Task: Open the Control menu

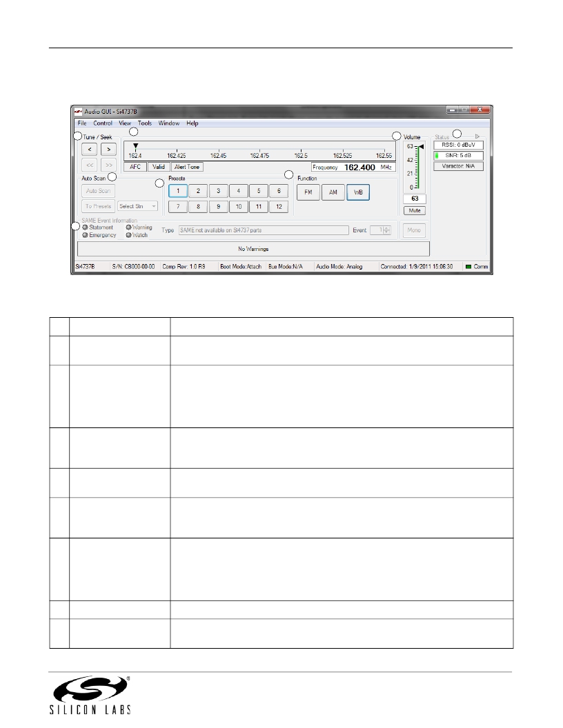Action: pos(103,123)
